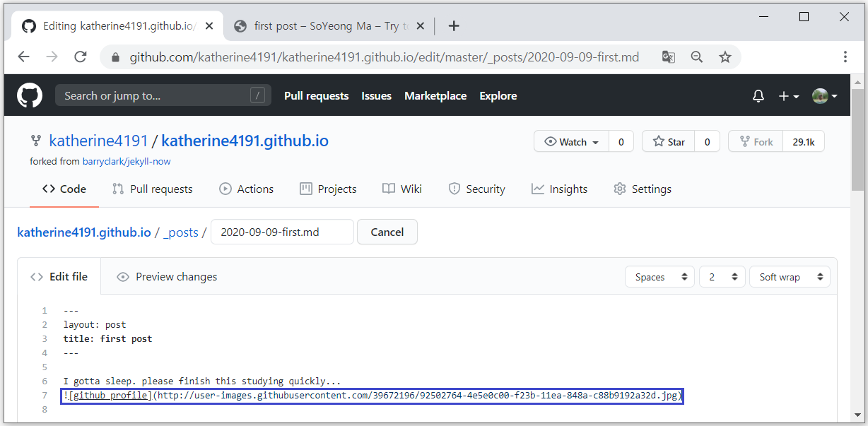Screen dimensions: 868x426
Task: Select the Code repository tab
Action: tap(64, 189)
